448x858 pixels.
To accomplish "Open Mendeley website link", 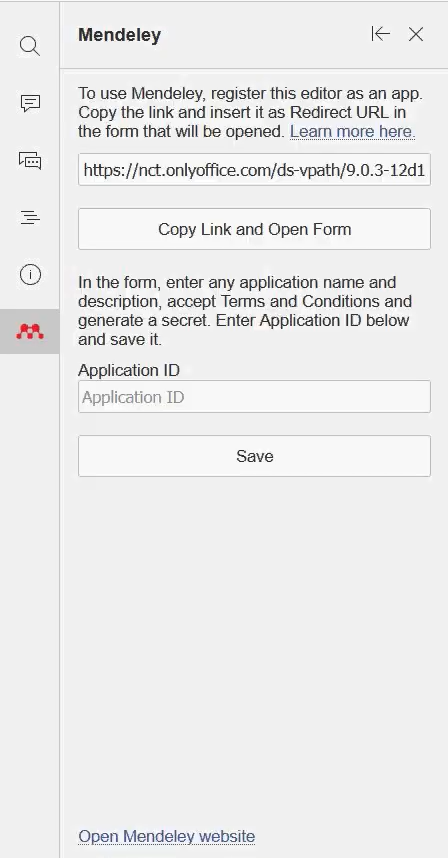I will pyautogui.click(x=166, y=836).
